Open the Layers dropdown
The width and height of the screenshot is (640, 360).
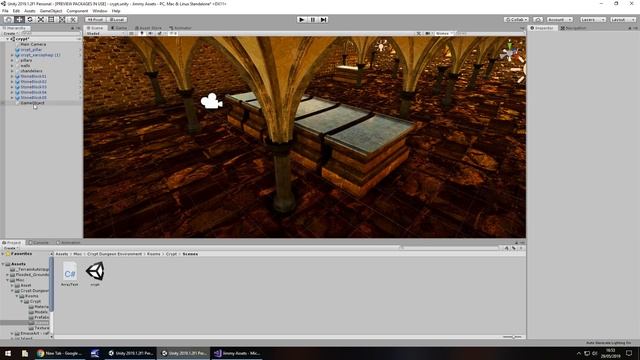592,20
